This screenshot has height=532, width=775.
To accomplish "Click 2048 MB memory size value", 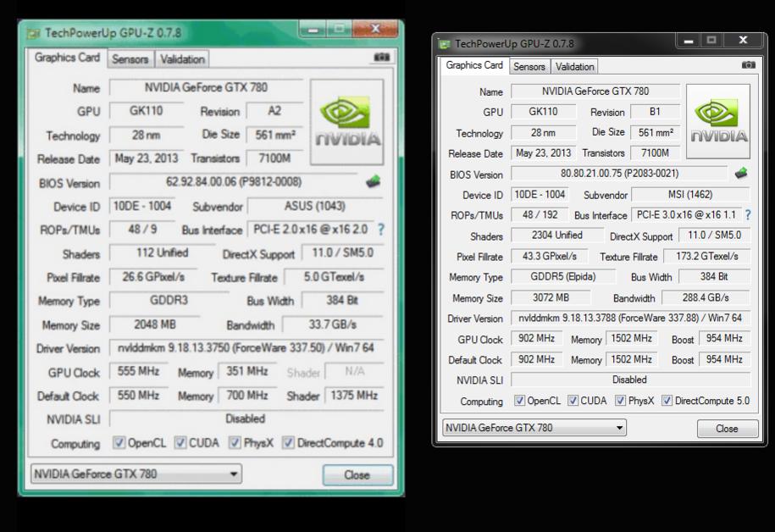I will pyautogui.click(x=155, y=324).
